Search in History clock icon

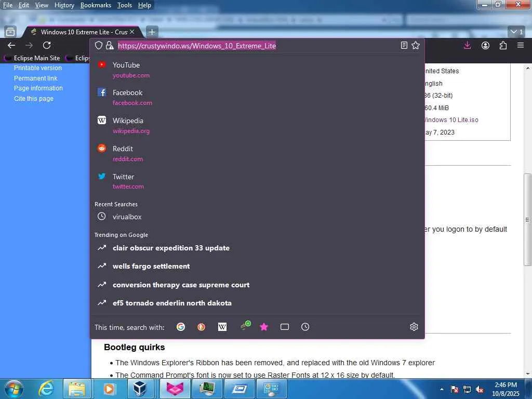(305, 327)
